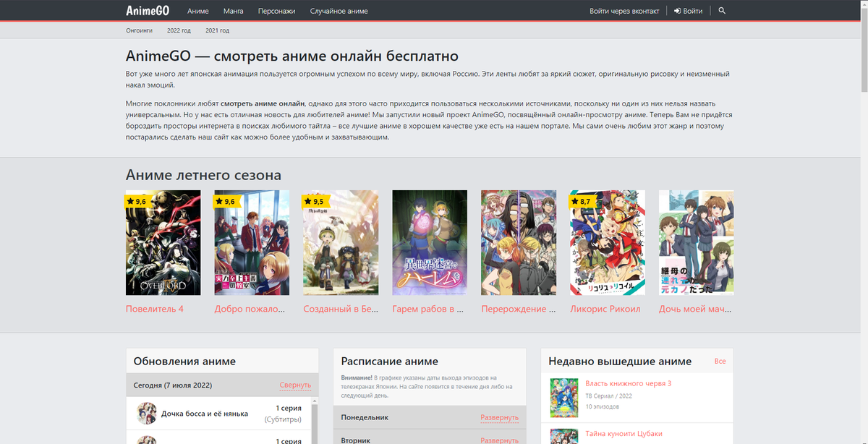This screenshot has width=868, height=444.
Task: Open the Перерождение anime poster
Action: [x=519, y=242]
